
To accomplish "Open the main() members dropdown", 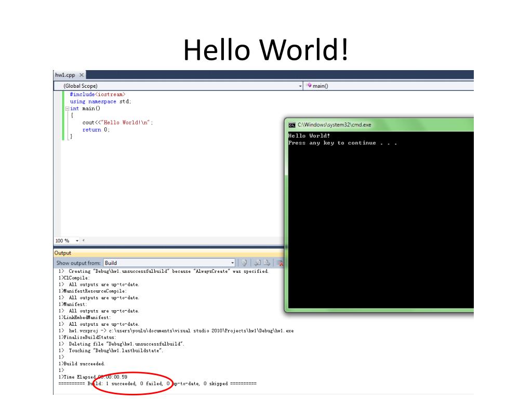I will point(389,86).
